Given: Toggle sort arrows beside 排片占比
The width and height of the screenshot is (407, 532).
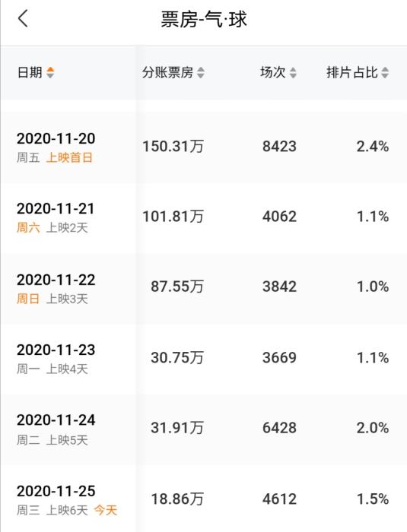Looking at the screenshot, I should (385, 72).
